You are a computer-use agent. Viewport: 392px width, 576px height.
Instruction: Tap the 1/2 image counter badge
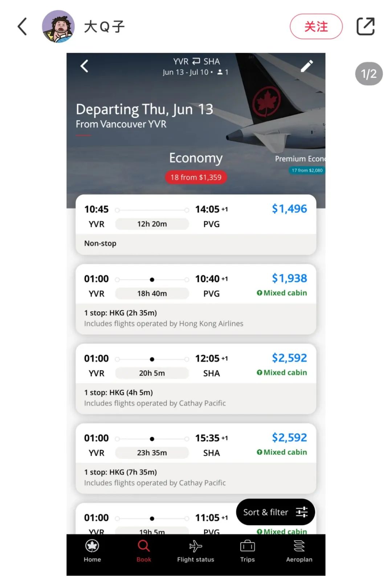(369, 74)
